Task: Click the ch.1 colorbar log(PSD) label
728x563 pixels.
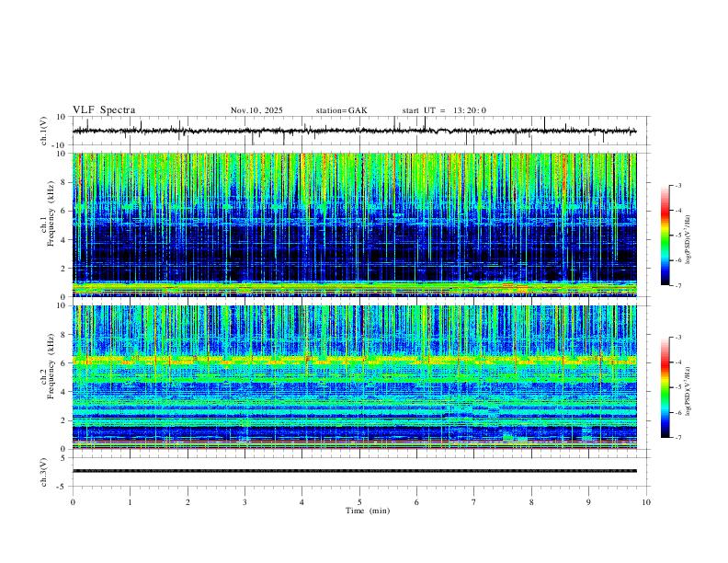Action: pyautogui.click(x=688, y=239)
